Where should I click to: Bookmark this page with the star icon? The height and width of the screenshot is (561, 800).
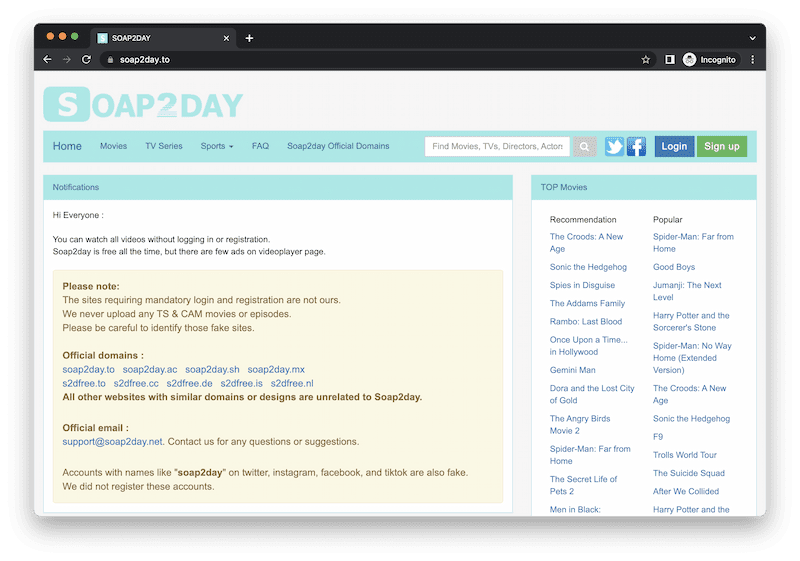coord(645,60)
